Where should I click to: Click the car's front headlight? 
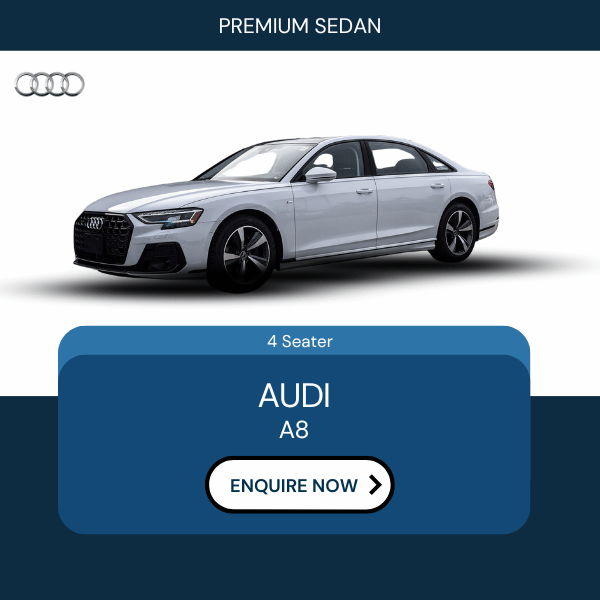point(171,217)
